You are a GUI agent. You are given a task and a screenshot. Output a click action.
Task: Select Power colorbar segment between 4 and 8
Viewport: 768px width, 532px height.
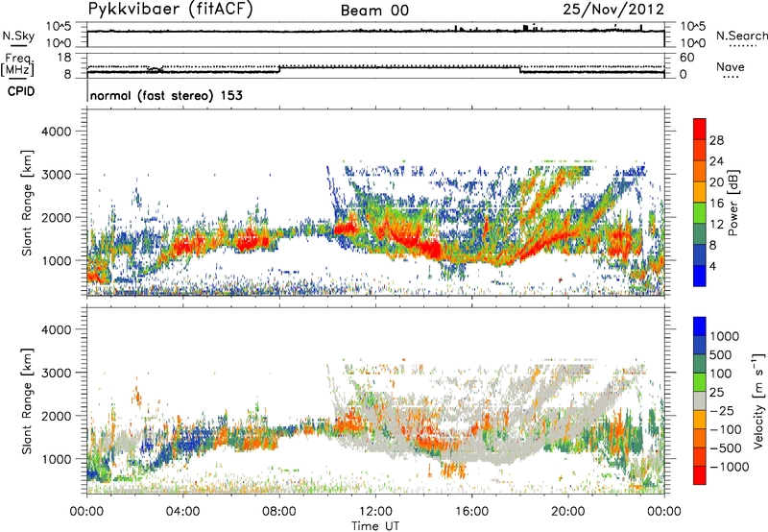(700, 254)
